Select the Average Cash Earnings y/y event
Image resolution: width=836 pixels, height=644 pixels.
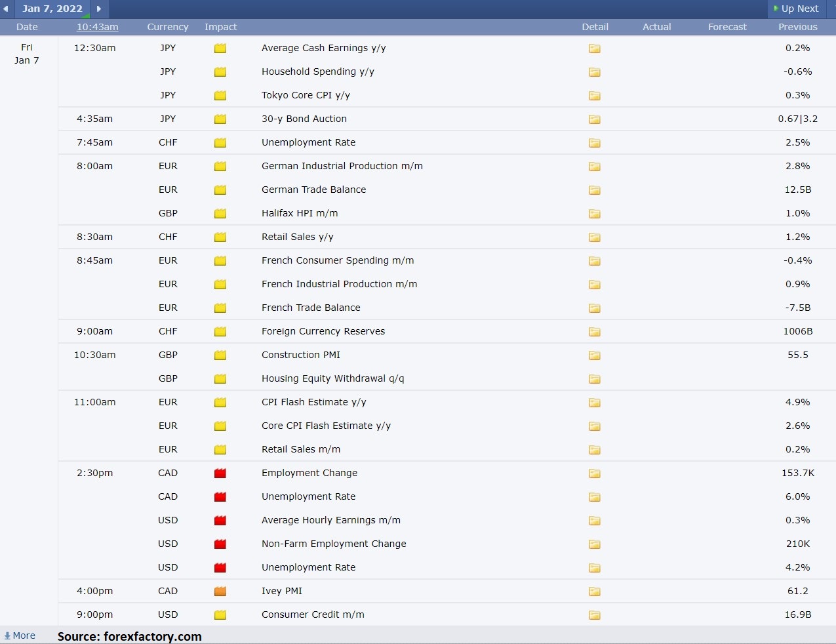[x=324, y=48]
